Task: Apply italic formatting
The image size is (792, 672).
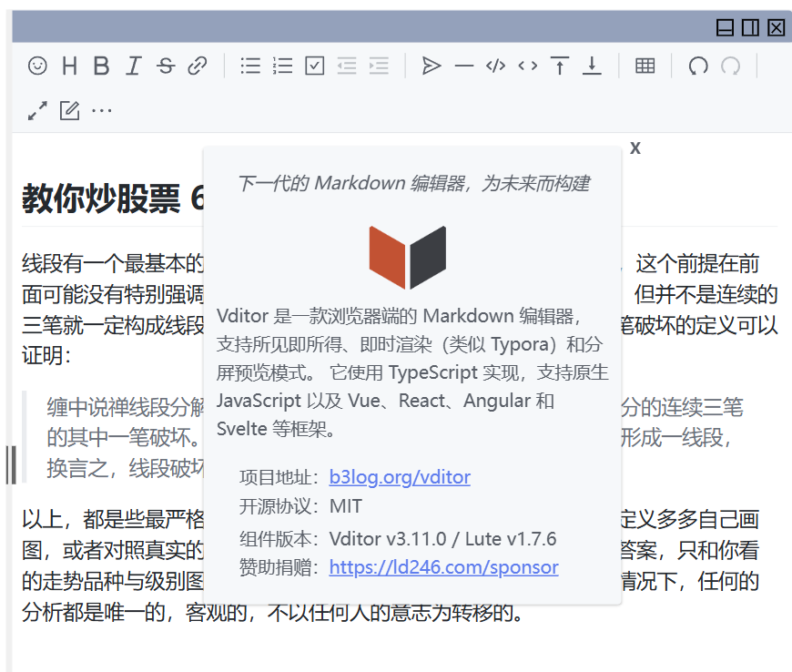Action: (x=133, y=66)
